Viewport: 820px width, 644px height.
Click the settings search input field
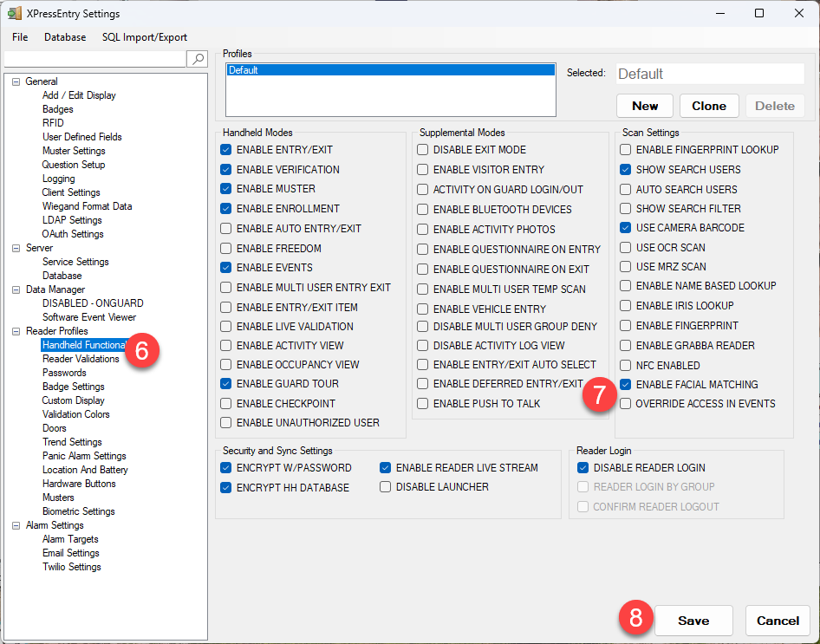click(x=94, y=59)
